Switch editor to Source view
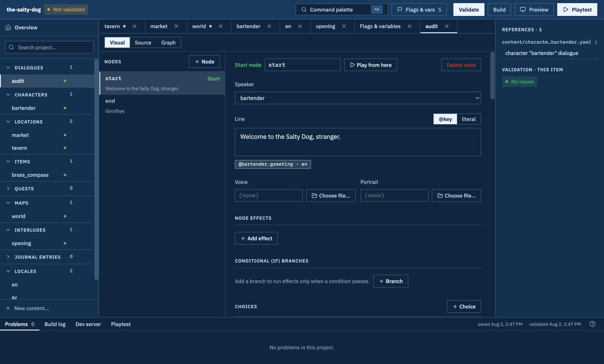604x364 pixels. point(143,43)
